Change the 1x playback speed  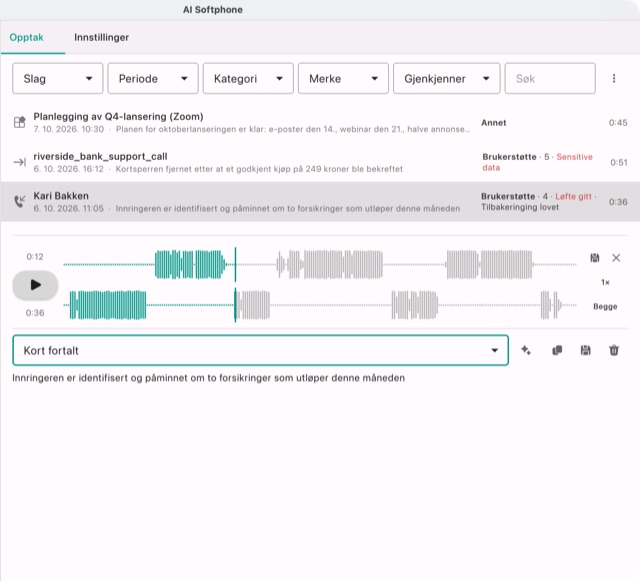(x=605, y=282)
